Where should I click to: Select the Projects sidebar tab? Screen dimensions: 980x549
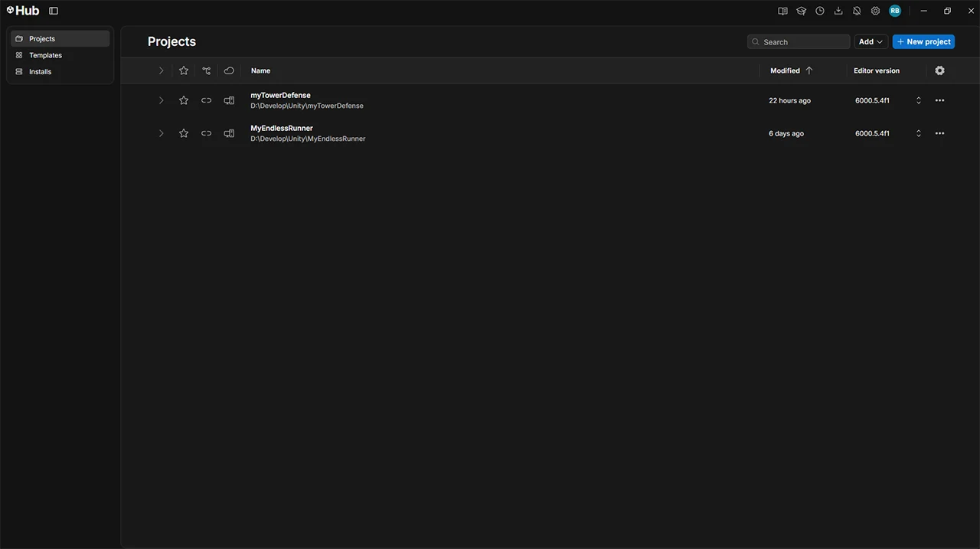coord(60,38)
